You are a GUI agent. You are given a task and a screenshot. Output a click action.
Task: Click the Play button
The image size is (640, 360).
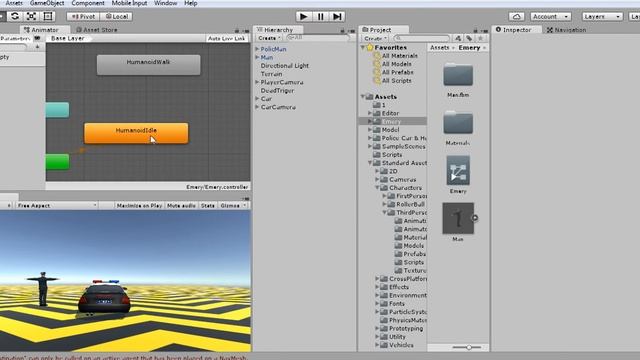(x=303, y=16)
